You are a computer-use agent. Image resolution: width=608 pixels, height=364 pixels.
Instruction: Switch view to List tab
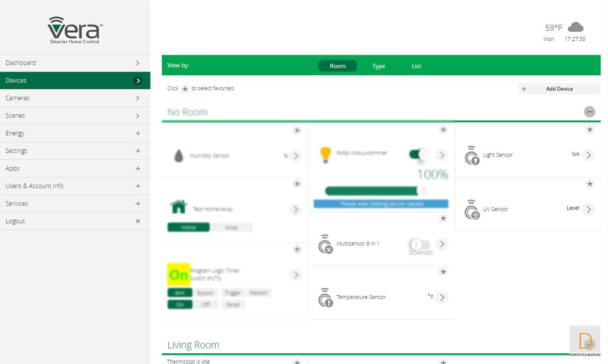pyautogui.click(x=416, y=66)
